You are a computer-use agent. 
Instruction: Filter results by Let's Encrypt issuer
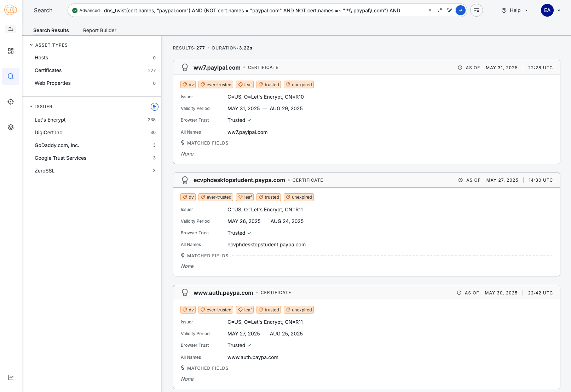(x=50, y=120)
